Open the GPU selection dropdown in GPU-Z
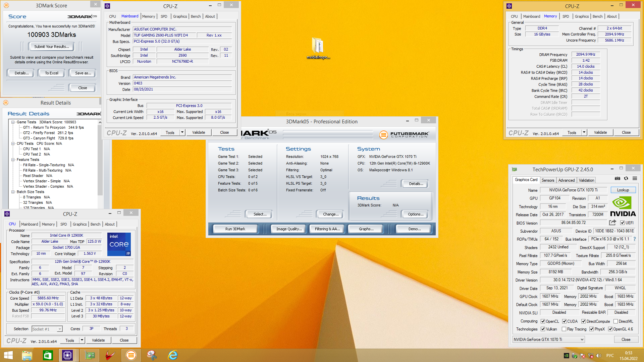Viewport: 644px width, 362px height. 548,340
